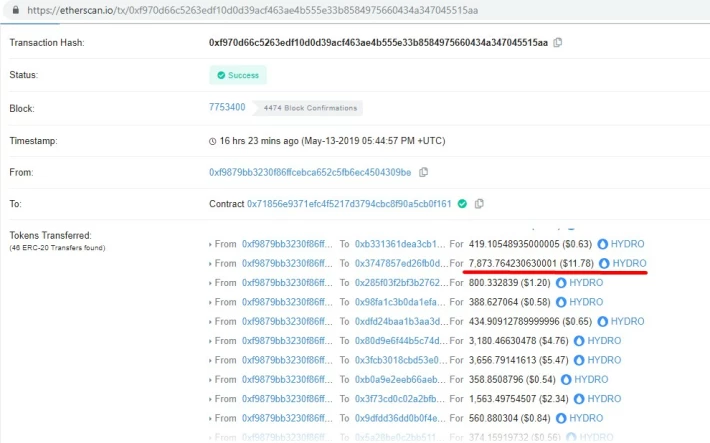Select the timestamp text May-13-2019 05:44:57 PM
The image size is (710, 443).
pos(360,141)
